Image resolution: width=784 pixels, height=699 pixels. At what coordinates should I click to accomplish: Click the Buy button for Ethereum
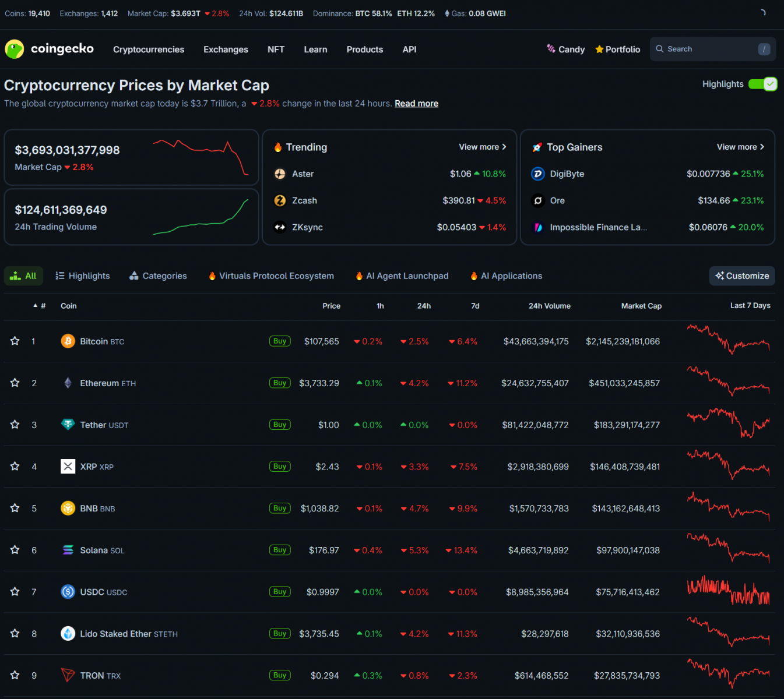click(280, 383)
